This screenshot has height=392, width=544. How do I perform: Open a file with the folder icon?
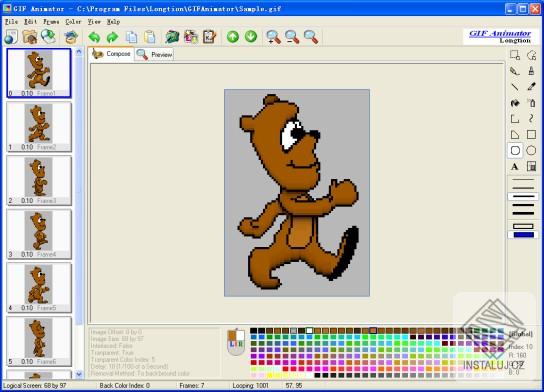pyautogui.click(x=30, y=37)
